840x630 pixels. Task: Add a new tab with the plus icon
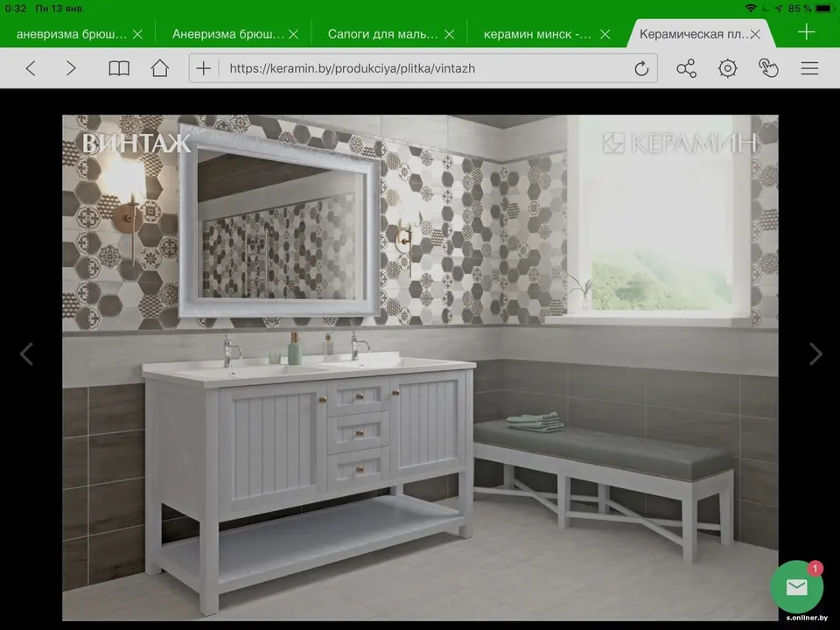click(806, 32)
